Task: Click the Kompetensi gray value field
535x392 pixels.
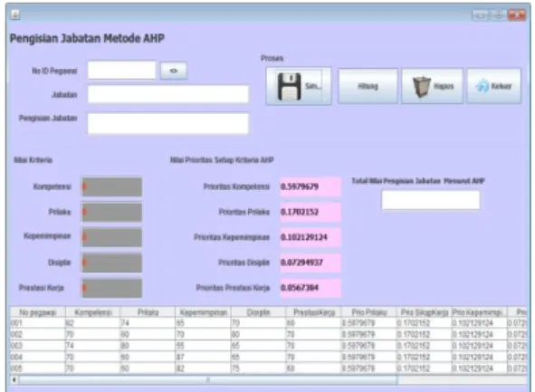Action: 112,186
